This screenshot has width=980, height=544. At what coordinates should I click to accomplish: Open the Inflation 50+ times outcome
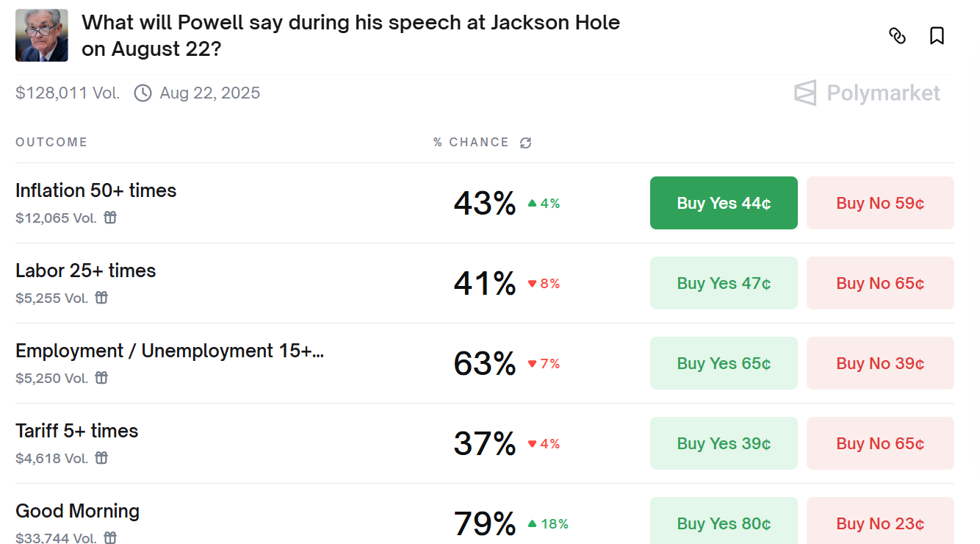click(x=96, y=190)
